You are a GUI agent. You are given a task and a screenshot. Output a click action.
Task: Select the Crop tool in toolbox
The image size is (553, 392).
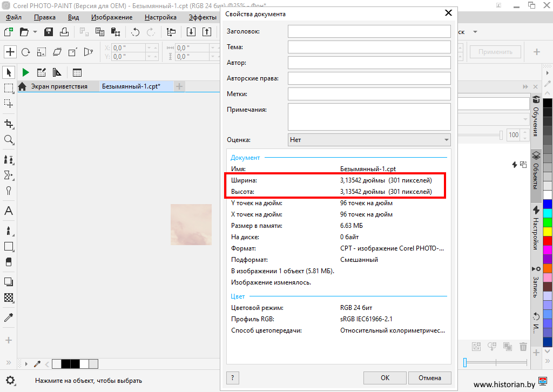(x=9, y=124)
